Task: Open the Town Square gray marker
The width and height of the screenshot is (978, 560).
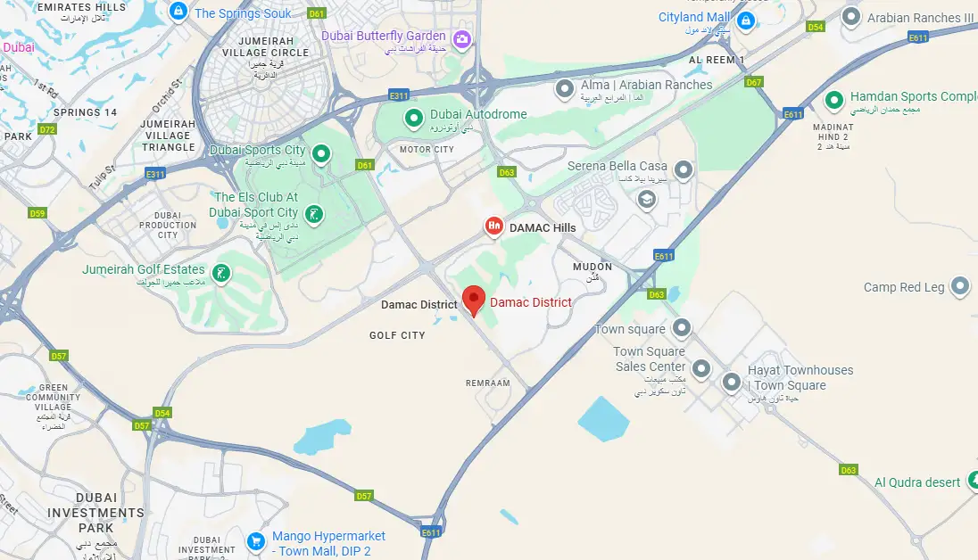Action: click(681, 328)
